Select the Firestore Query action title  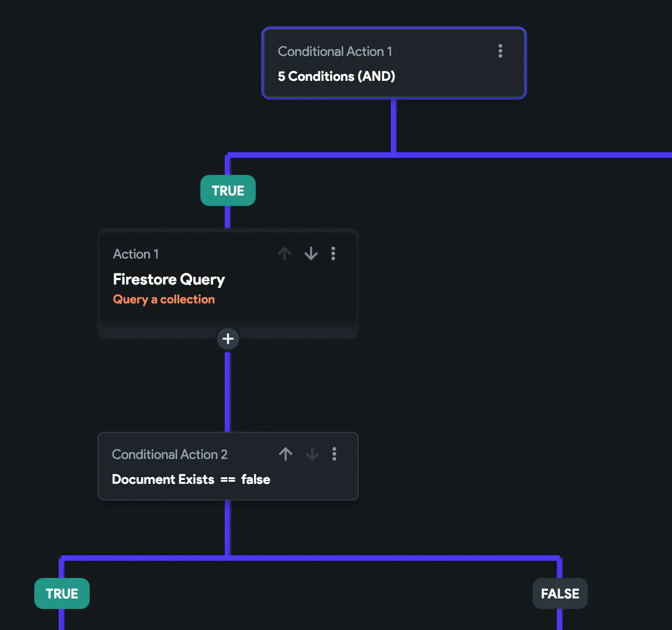click(169, 280)
